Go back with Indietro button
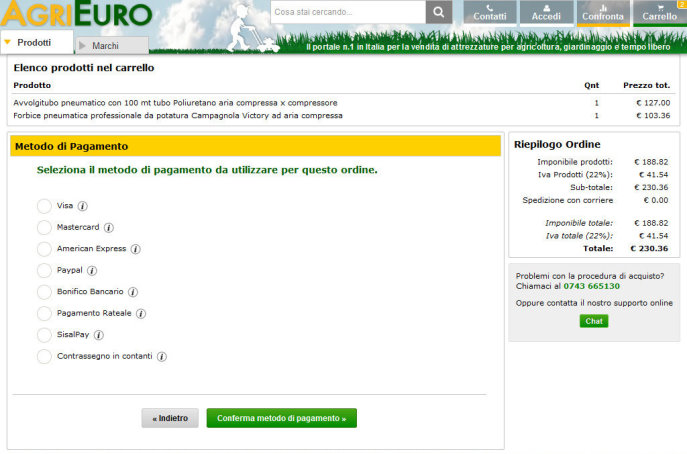 click(170, 418)
